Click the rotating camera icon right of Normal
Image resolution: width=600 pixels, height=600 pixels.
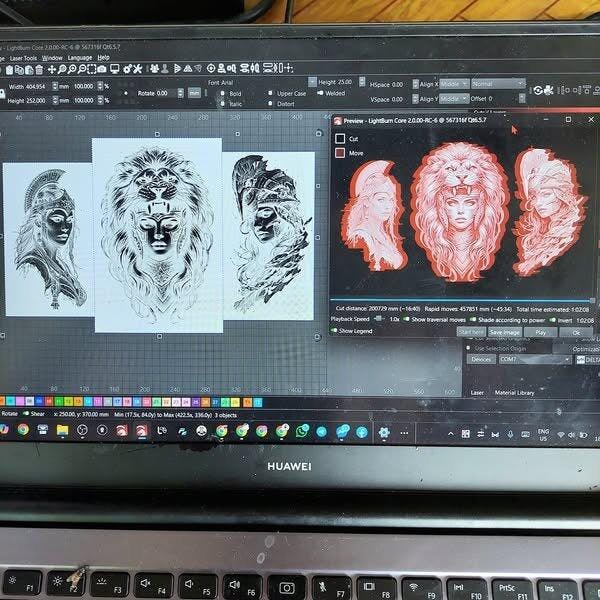pos(538,90)
